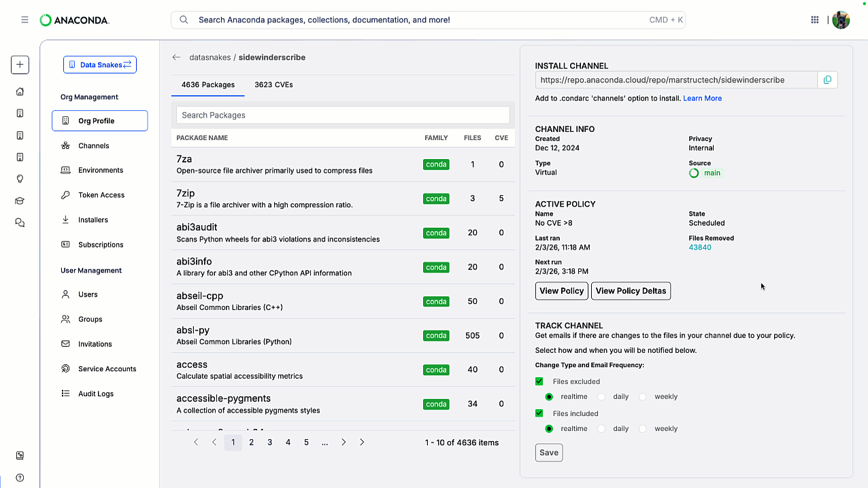Go to first page of packages
868x488 pixels.
(x=196, y=442)
